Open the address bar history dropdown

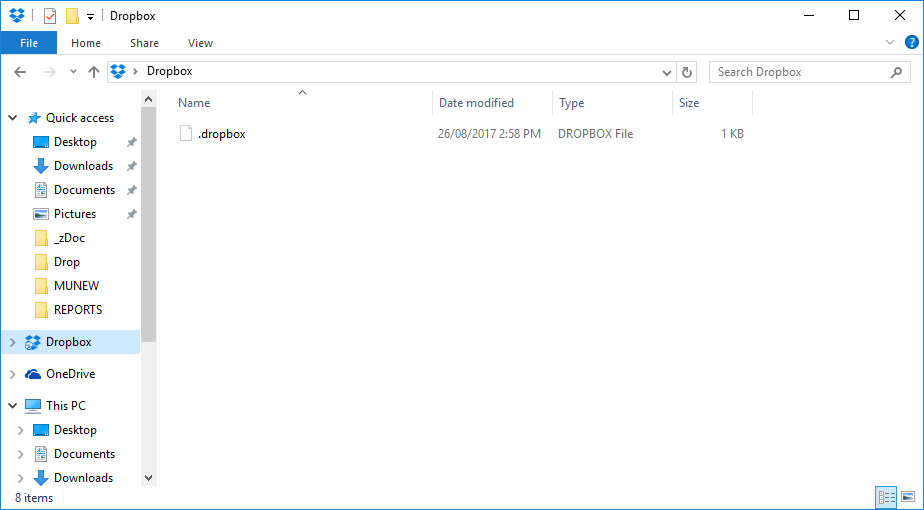[x=666, y=73]
